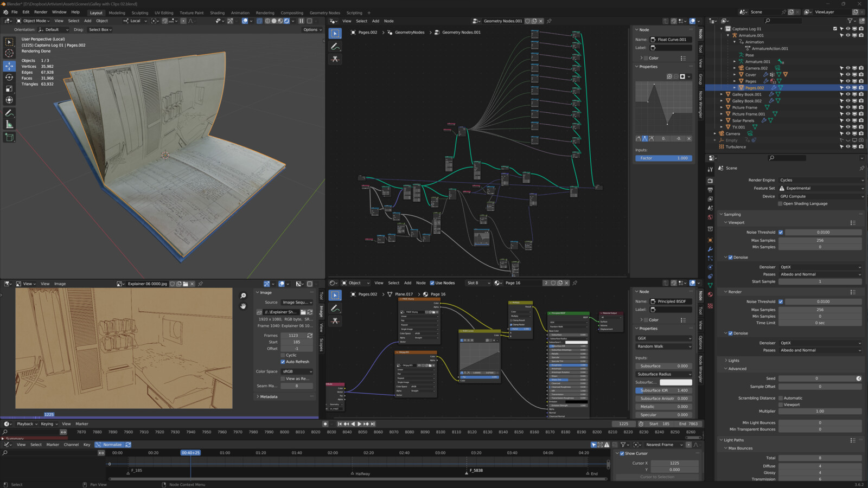Activate the Rotate tool

pos(9,77)
